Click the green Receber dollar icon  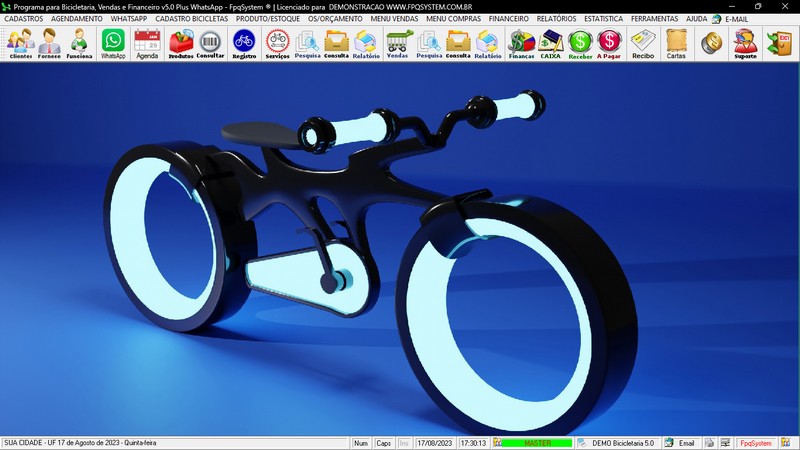(580, 44)
